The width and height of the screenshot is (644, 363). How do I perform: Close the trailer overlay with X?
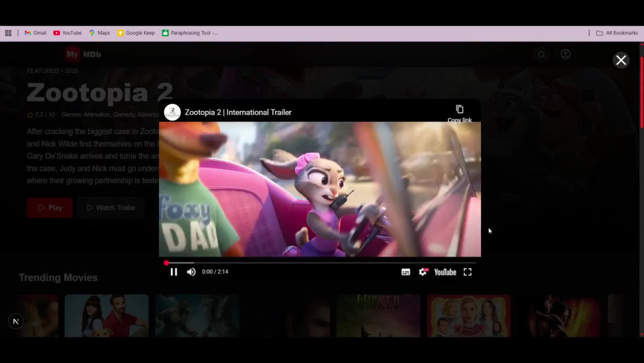[x=621, y=60]
